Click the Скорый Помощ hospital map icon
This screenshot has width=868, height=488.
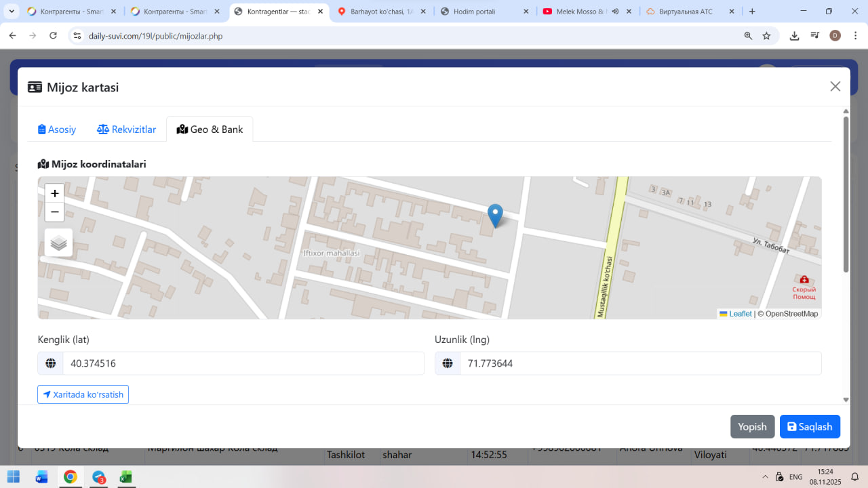click(x=804, y=279)
